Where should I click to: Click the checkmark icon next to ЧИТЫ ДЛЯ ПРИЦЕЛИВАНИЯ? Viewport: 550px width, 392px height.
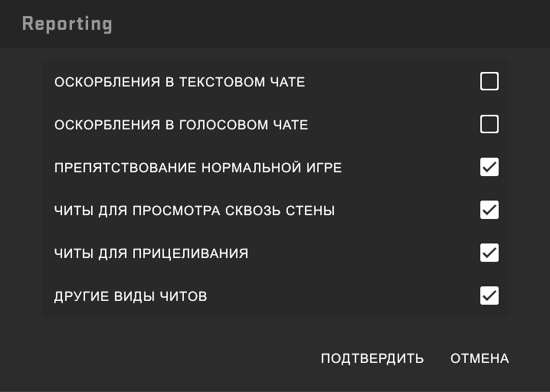pos(489,253)
